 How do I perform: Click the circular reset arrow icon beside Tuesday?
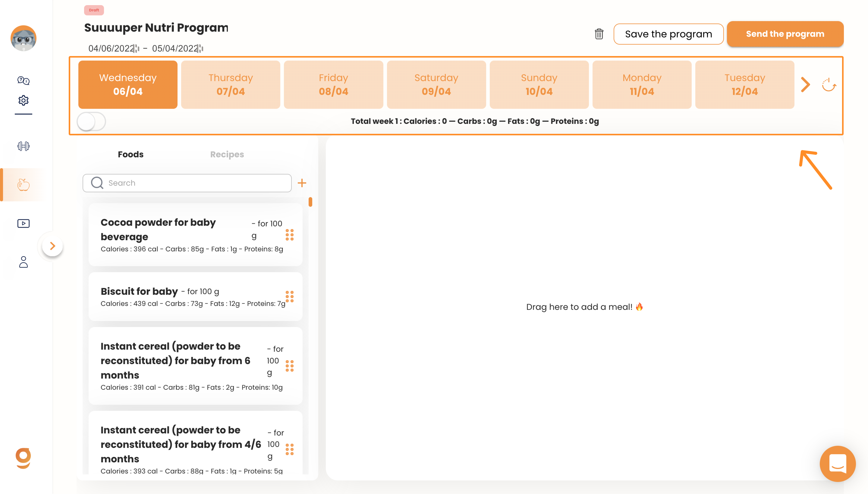coord(829,85)
